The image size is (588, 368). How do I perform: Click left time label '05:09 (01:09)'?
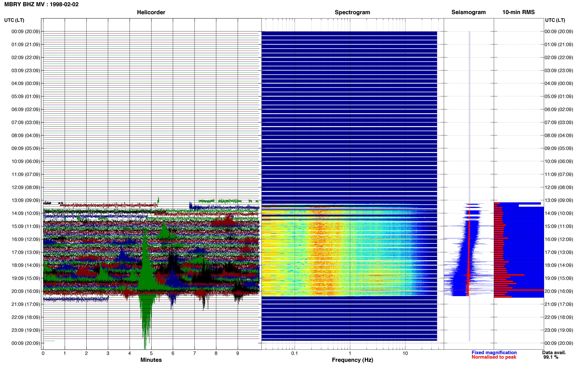pyautogui.click(x=26, y=96)
